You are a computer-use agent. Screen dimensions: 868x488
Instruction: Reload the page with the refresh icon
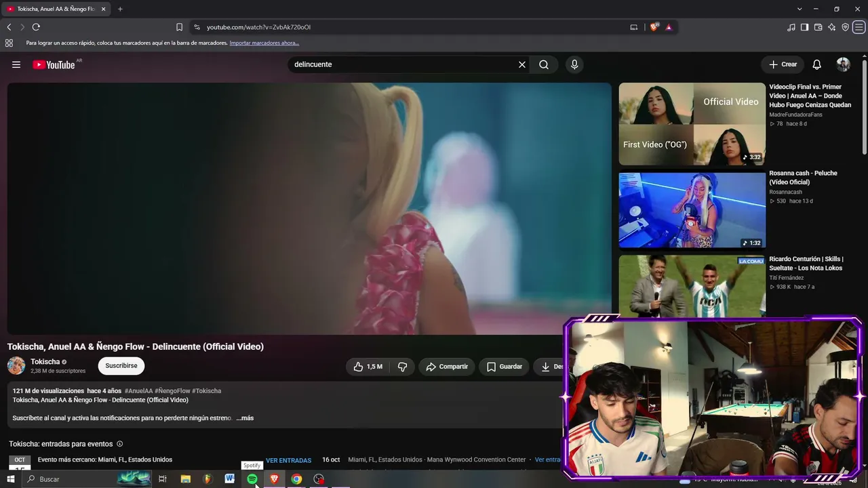click(36, 27)
